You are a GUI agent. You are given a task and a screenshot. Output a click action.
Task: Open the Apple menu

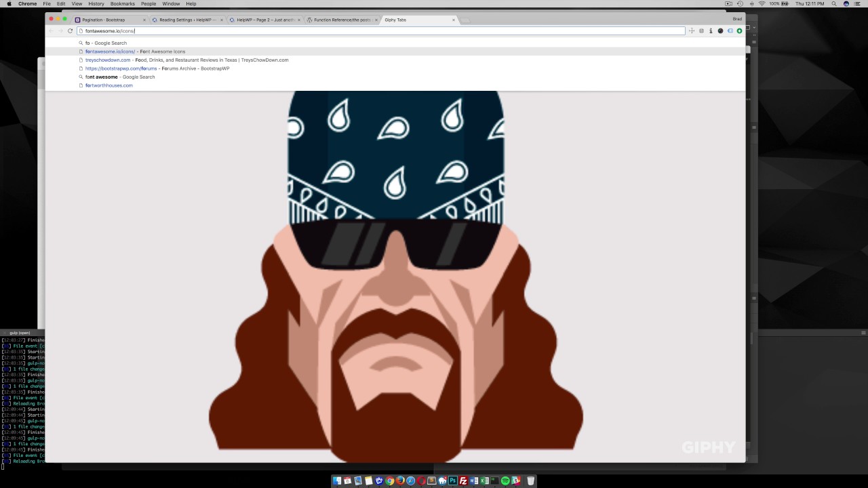coord(9,3)
